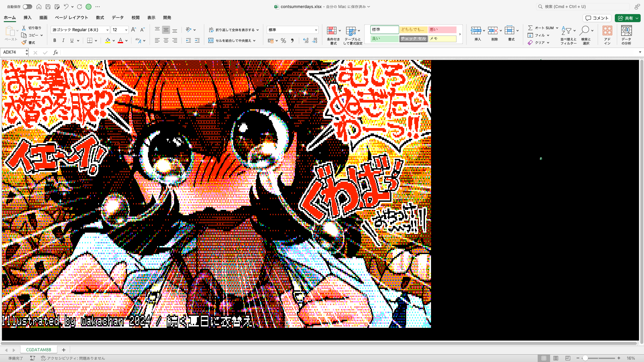Click the fill color bucket icon
The width and height of the screenshot is (644, 362).
pos(108,41)
